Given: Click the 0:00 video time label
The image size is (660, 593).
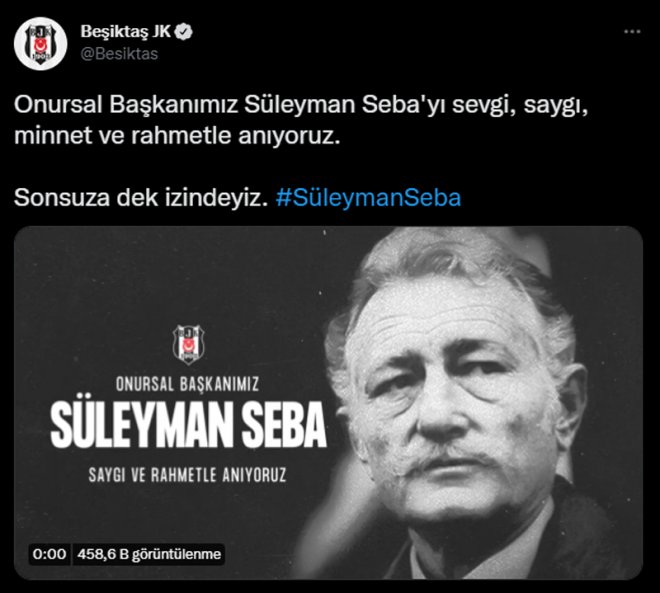Looking at the screenshot, I should coord(49,554).
